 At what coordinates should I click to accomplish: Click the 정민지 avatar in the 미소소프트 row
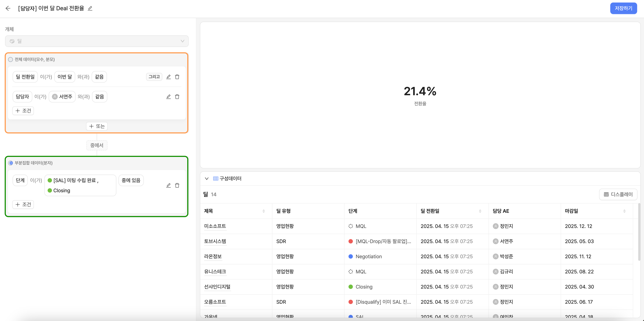496,226
